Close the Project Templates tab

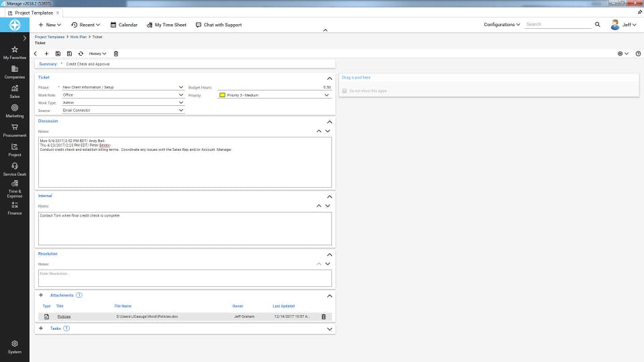click(58, 13)
